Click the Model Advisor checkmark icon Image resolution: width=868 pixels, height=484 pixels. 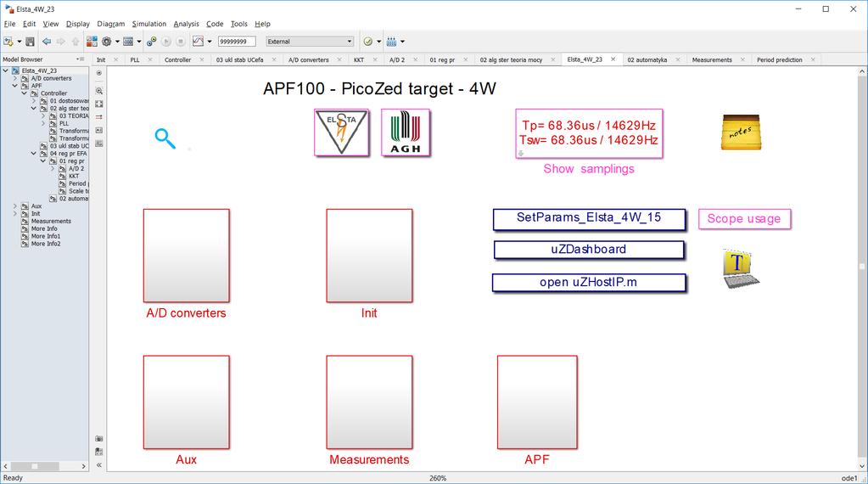[368, 42]
